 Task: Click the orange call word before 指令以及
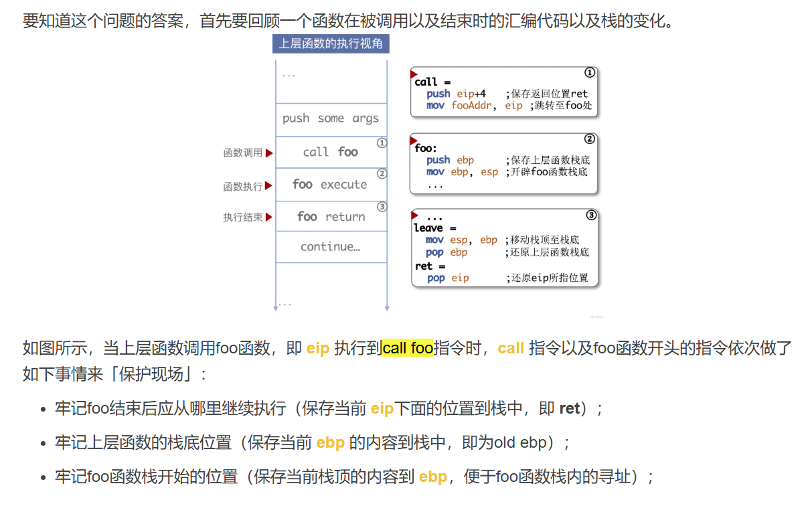point(511,349)
